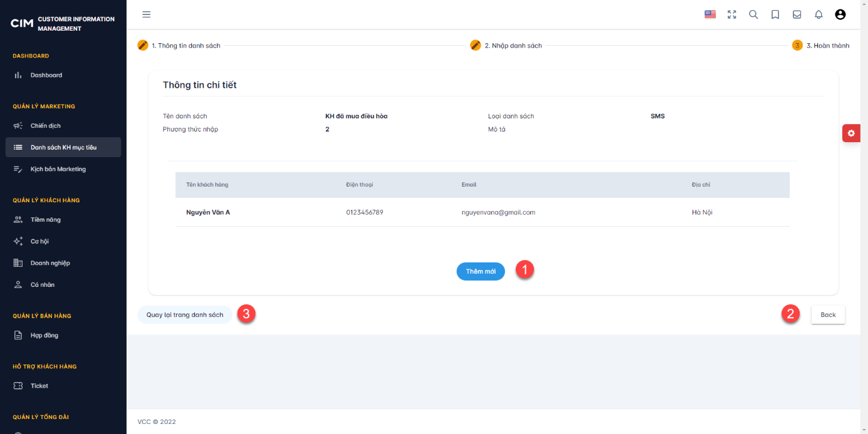The width and height of the screenshot is (868, 434).
Task: Open the US flag language selector
Action: tap(710, 14)
